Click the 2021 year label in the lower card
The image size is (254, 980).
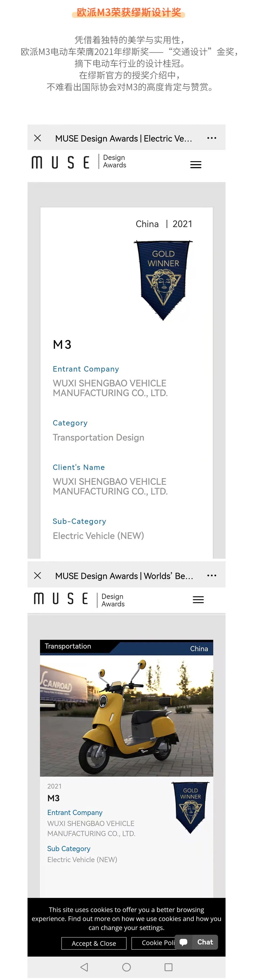coord(54,786)
